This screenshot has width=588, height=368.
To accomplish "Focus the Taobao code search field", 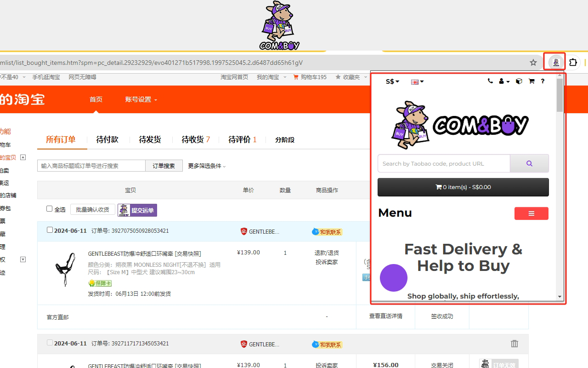I will coord(444,163).
